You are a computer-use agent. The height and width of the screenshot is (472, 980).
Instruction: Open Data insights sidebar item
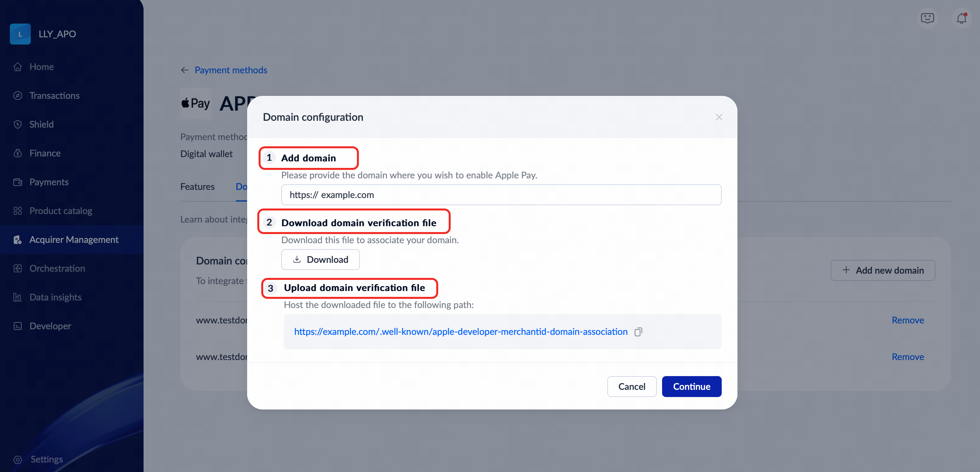[55, 297]
